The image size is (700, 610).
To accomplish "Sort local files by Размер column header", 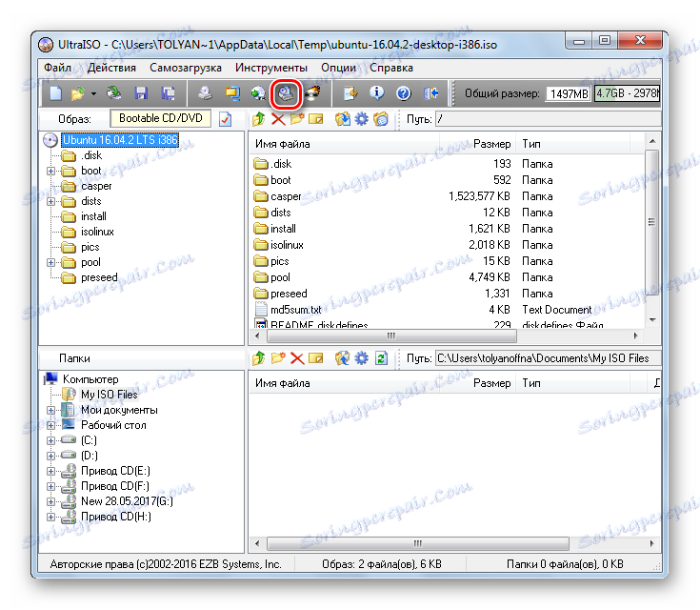I will (x=478, y=383).
